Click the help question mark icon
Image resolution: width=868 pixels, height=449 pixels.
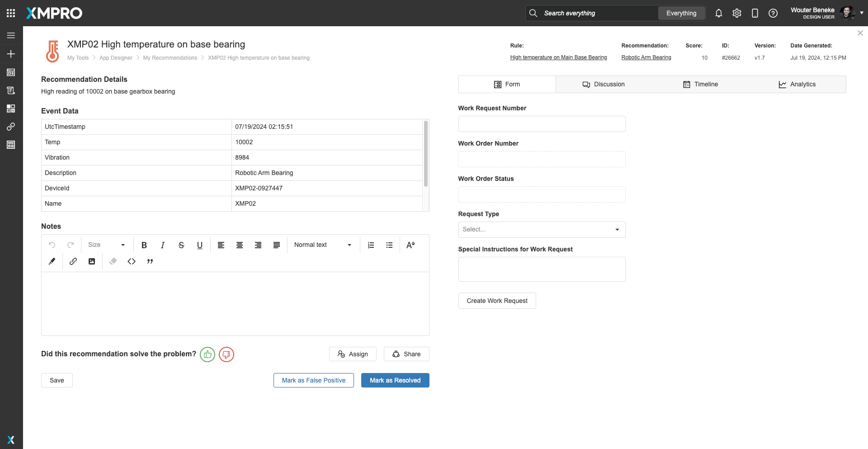pos(773,13)
